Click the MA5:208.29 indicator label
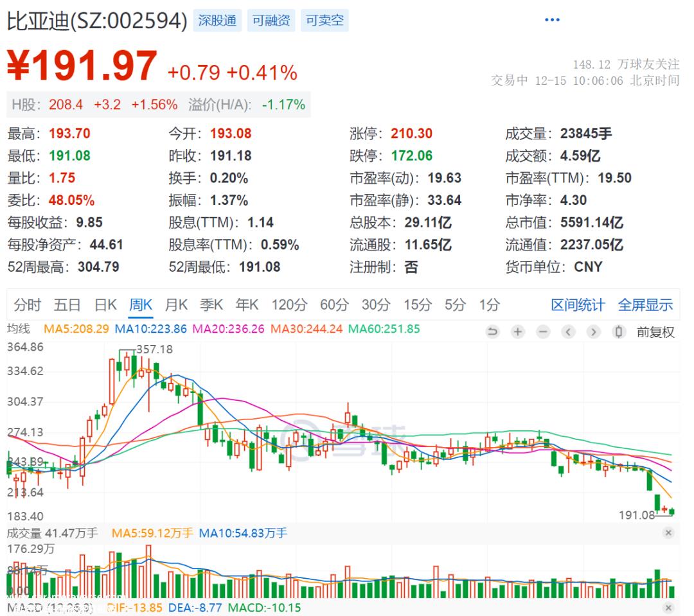694x616 pixels. pyautogui.click(x=76, y=329)
